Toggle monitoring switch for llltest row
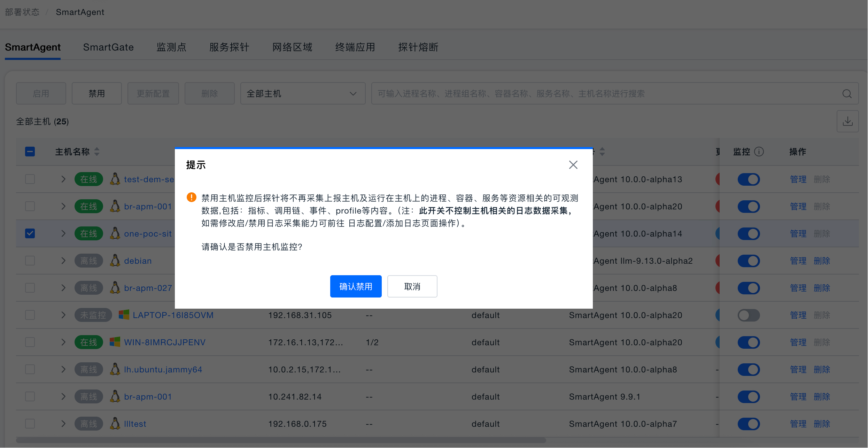This screenshot has width=868, height=448. tap(749, 424)
